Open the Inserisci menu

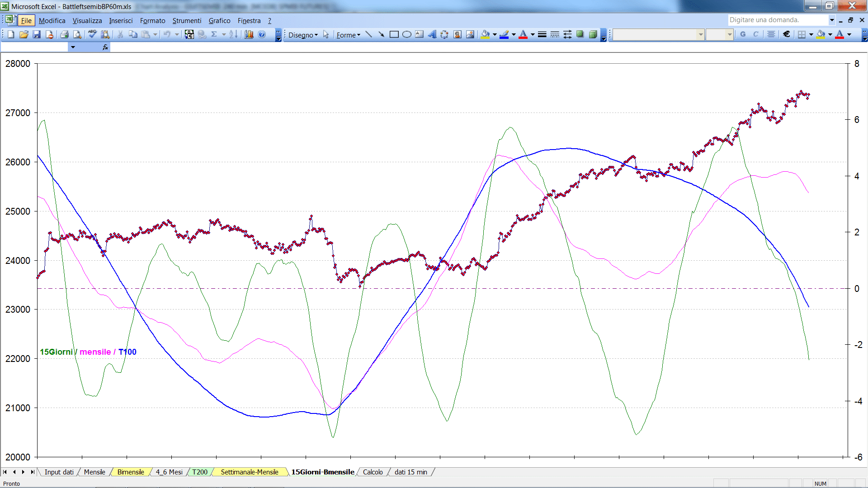click(x=121, y=21)
